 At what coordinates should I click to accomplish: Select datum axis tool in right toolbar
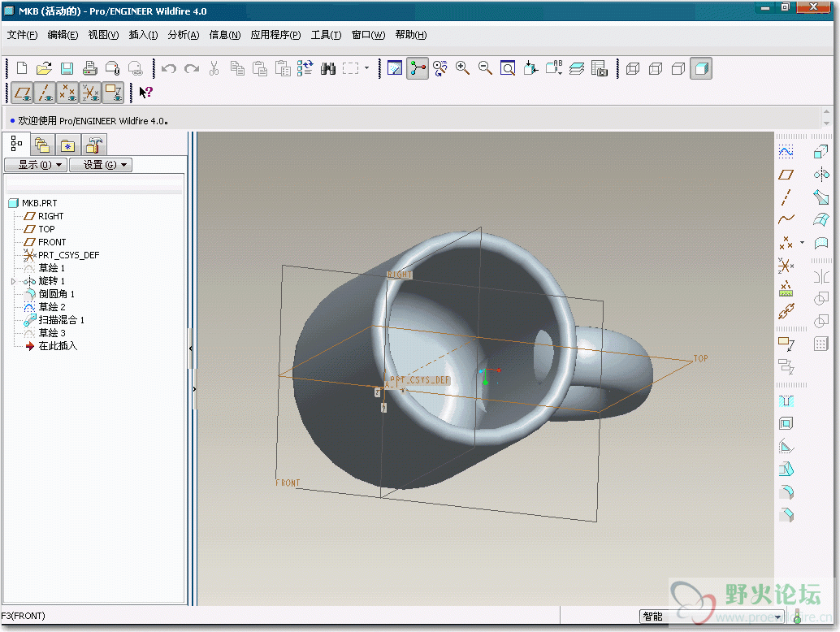(x=786, y=197)
